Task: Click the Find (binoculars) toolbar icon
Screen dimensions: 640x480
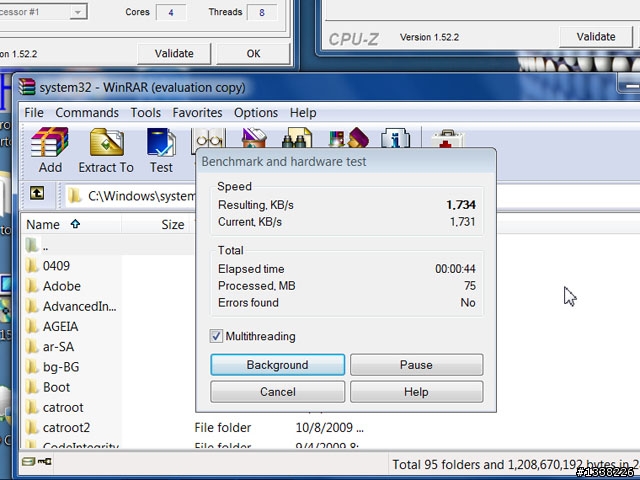Action: pyautogui.click(x=296, y=138)
